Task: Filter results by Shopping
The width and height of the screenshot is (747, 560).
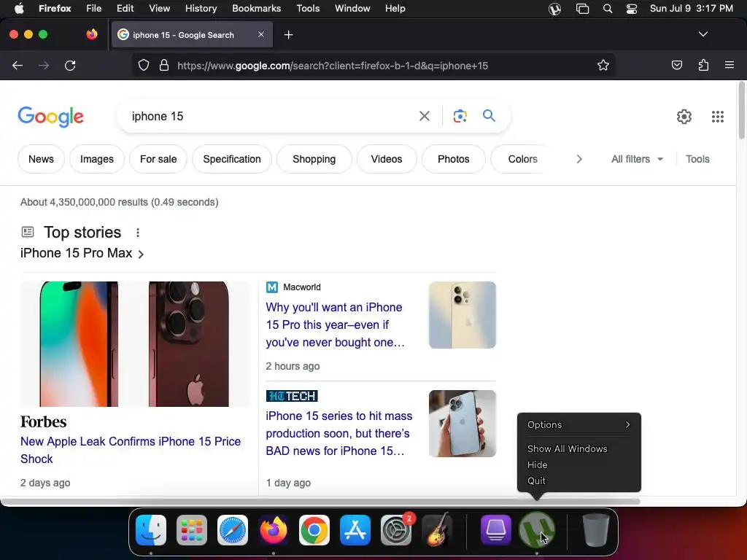Action: (314, 159)
